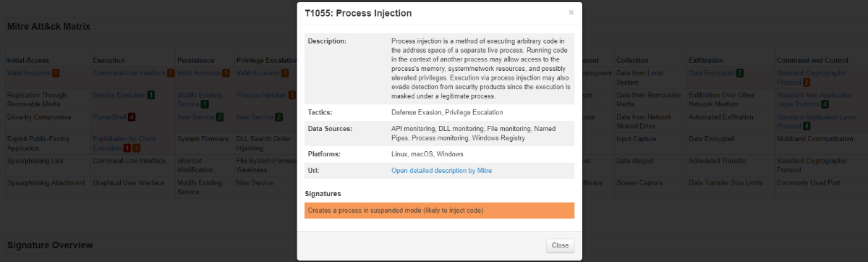Click the PowerShell technique link
868x262 pixels.
click(109, 117)
